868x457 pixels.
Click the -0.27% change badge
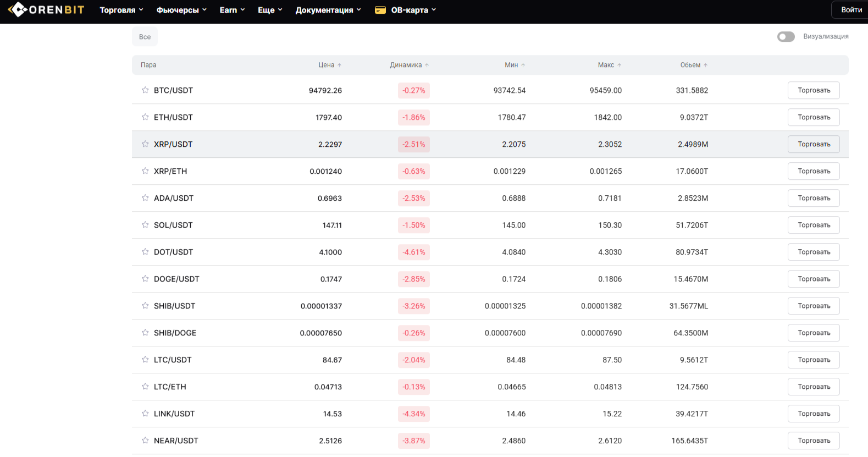click(414, 90)
